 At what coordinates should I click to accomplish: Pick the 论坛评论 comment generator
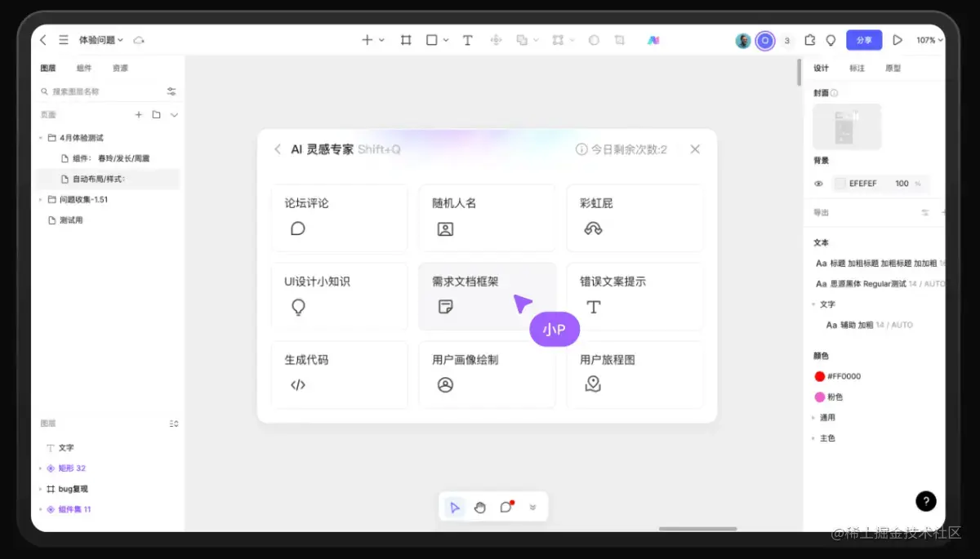(x=339, y=218)
